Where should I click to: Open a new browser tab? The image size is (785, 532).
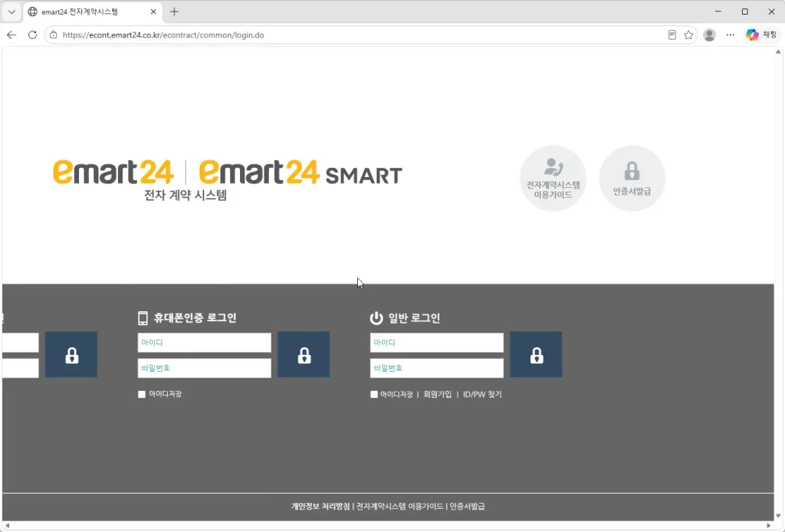point(174,11)
